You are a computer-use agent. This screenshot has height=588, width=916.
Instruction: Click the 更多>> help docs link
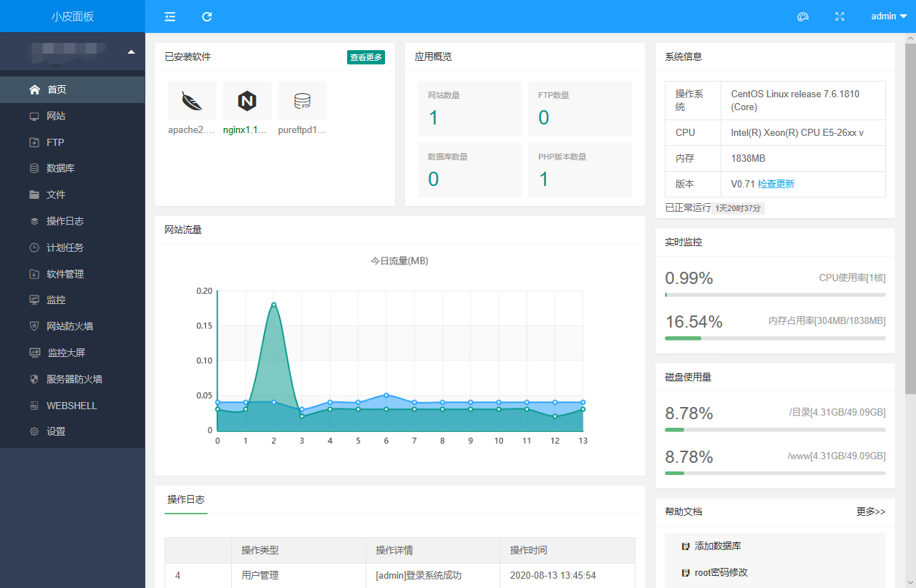tap(870, 511)
